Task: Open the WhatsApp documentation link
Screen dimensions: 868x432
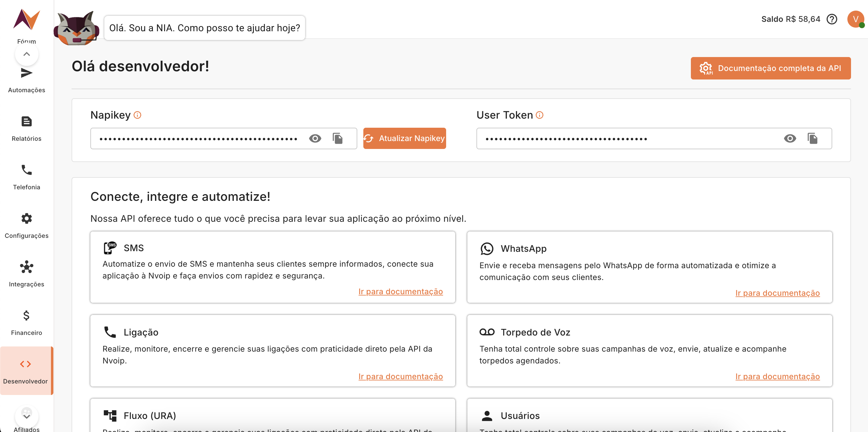Action: [777, 293]
